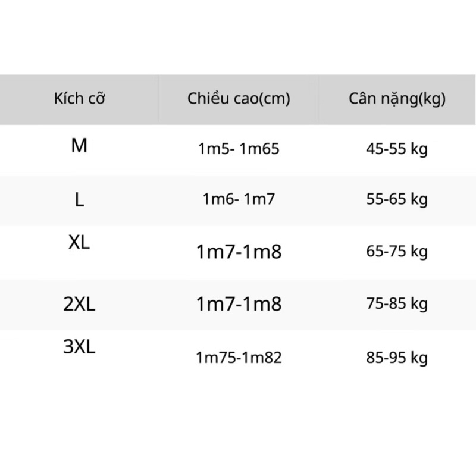Click the weight value '45-55 kg'
The image size is (476, 476).
click(x=397, y=149)
